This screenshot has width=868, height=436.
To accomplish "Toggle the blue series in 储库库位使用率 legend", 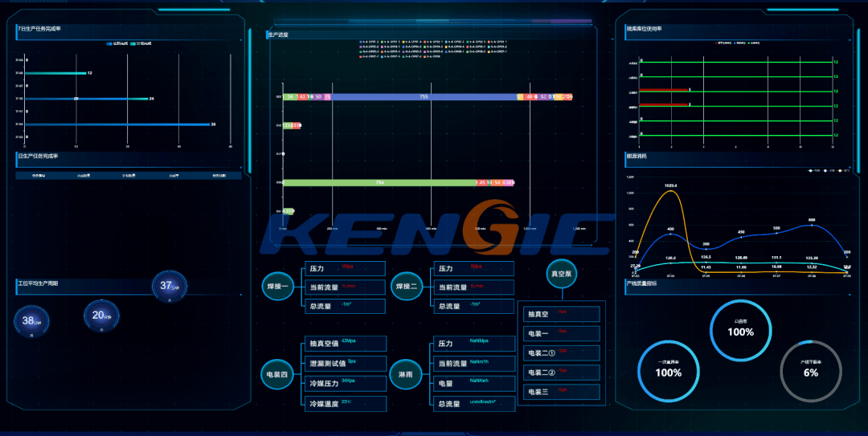I will coord(739,43).
